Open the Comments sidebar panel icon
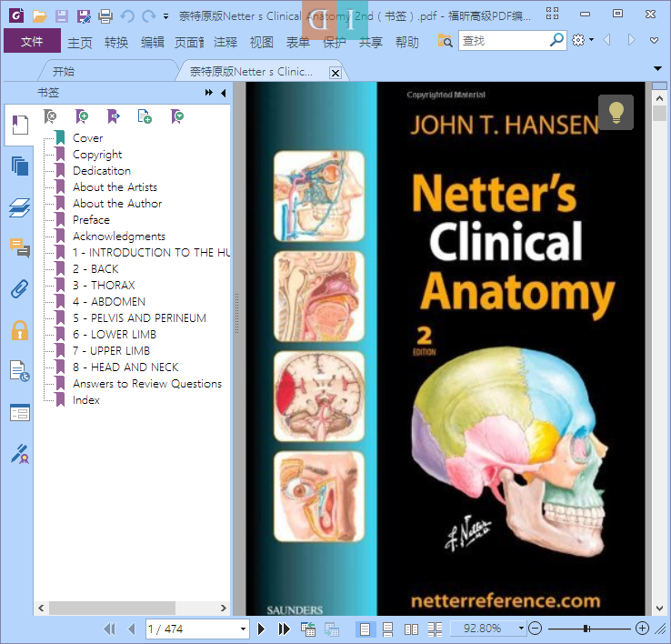The height and width of the screenshot is (644, 671). [x=20, y=248]
